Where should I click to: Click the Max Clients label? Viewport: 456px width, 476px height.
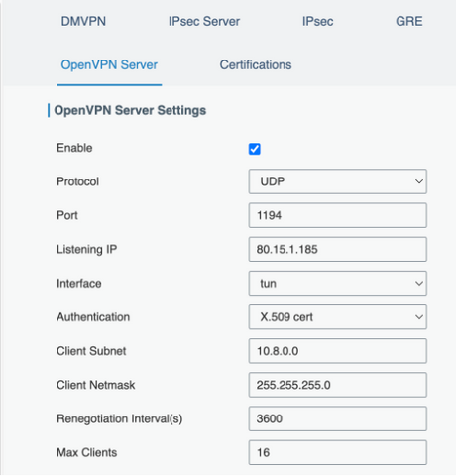pyautogui.click(x=87, y=452)
